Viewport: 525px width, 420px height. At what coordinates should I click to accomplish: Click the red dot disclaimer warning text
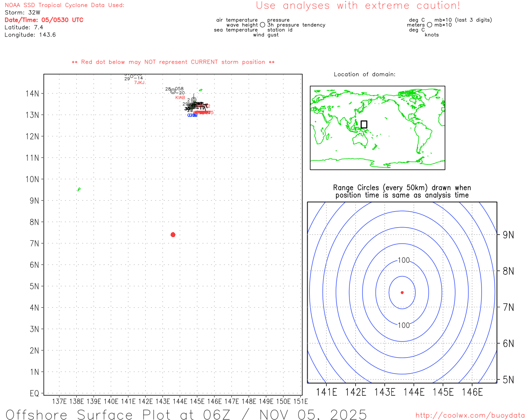[x=173, y=62]
